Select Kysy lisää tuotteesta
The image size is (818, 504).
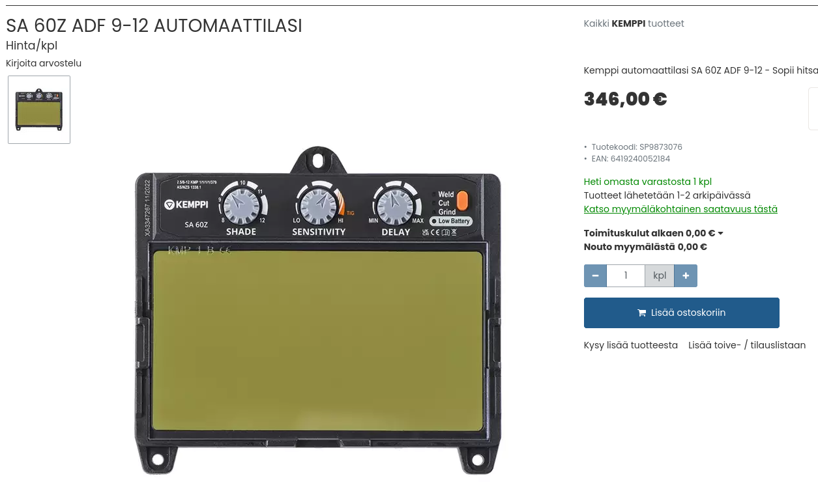[x=631, y=345]
